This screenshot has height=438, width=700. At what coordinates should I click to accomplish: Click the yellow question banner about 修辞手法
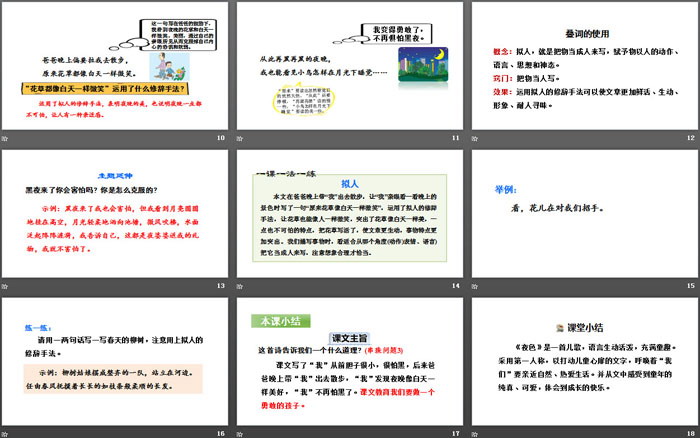[105, 89]
